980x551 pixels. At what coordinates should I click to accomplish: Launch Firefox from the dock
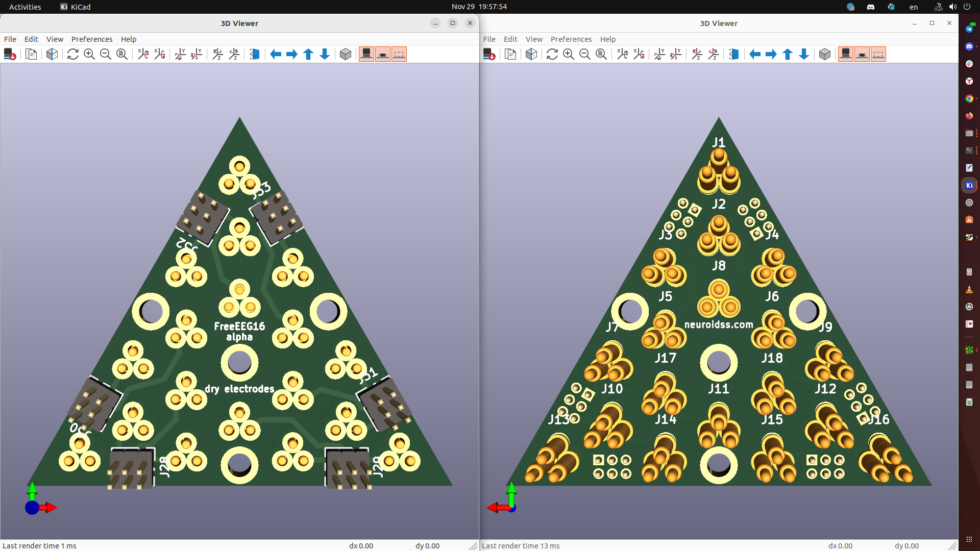click(969, 116)
